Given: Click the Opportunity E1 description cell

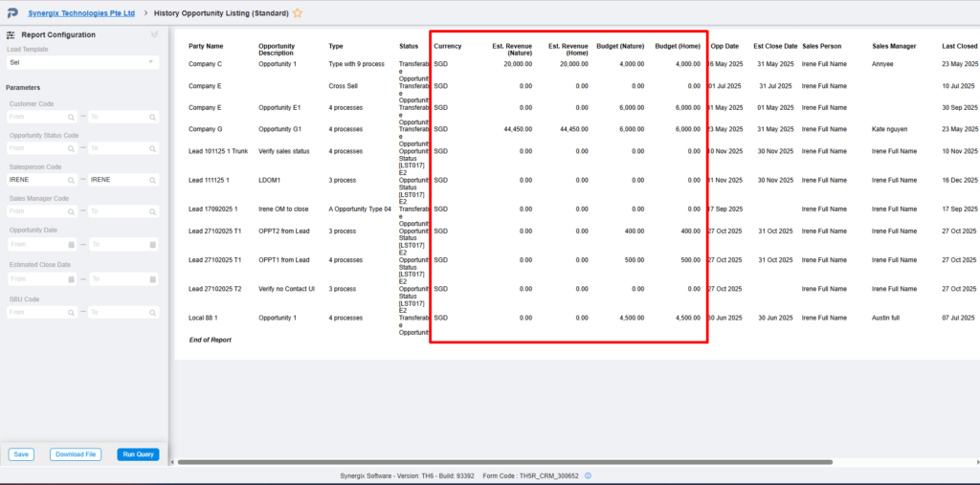Looking at the screenshot, I should (x=280, y=107).
